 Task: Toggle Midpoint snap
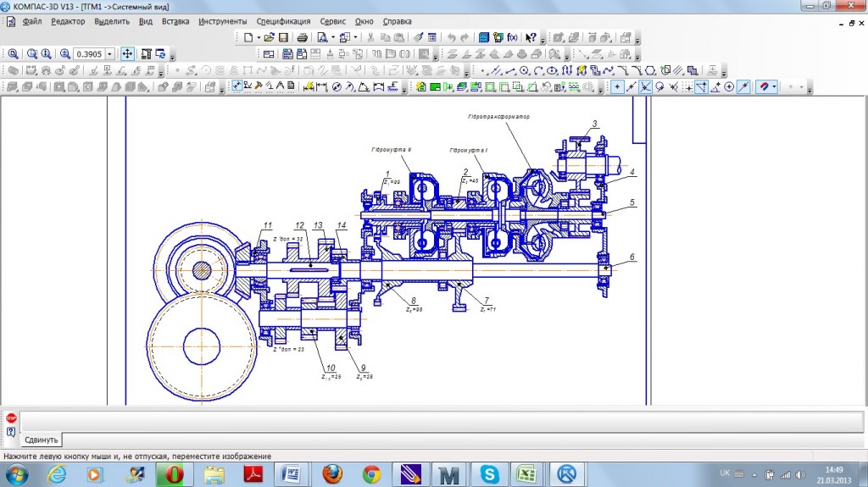(631, 87)
